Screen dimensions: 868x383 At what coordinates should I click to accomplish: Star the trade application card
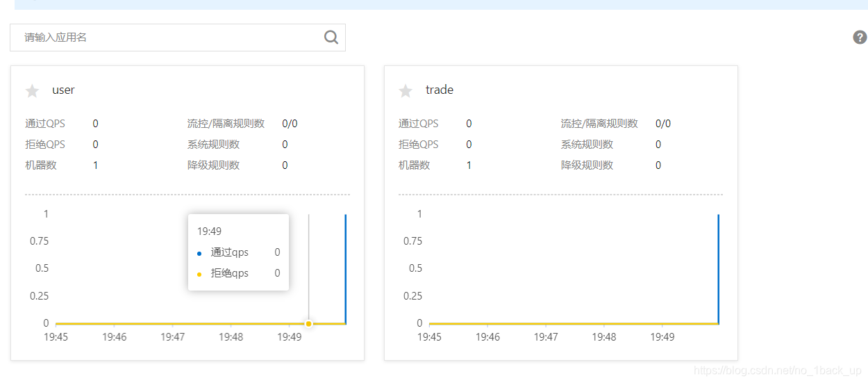coord(406,91)
